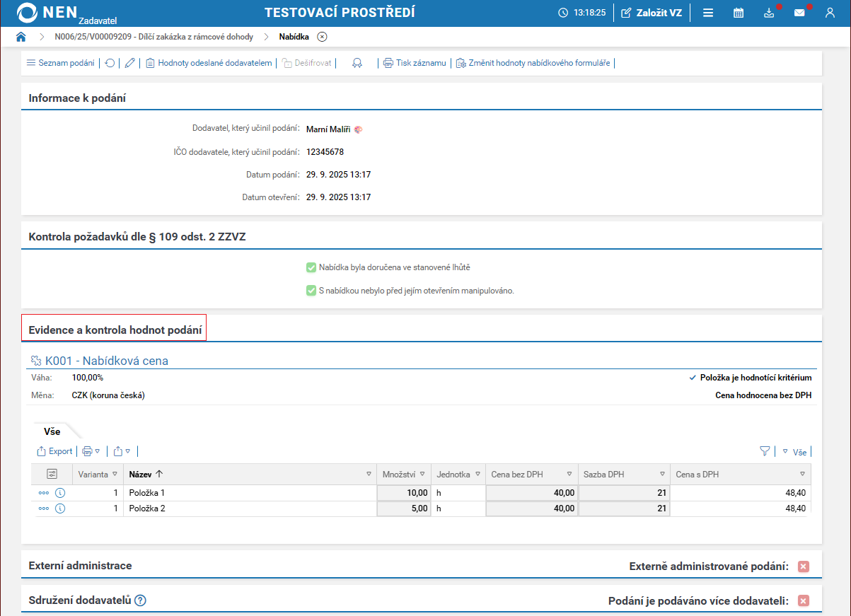Toggle 'Externě administrované podání' checkbox
Image resolution: width=851 pixels, height=616 pixels.
tap(803, 566)
